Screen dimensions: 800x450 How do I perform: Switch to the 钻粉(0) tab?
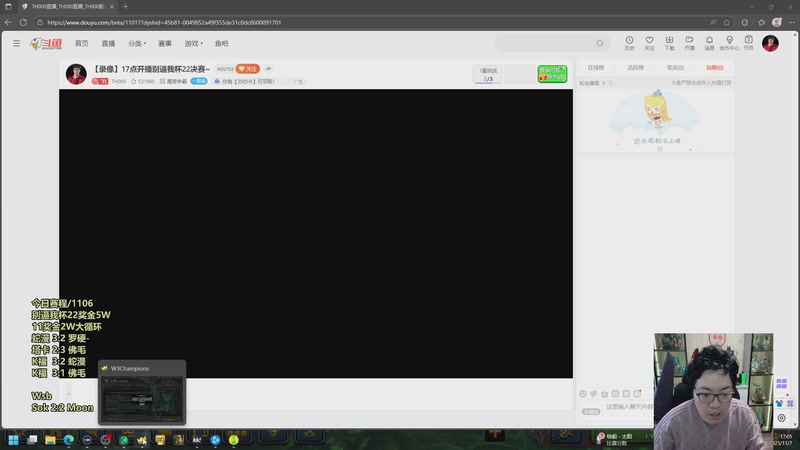pyautogui.click(x=715, y=67)
